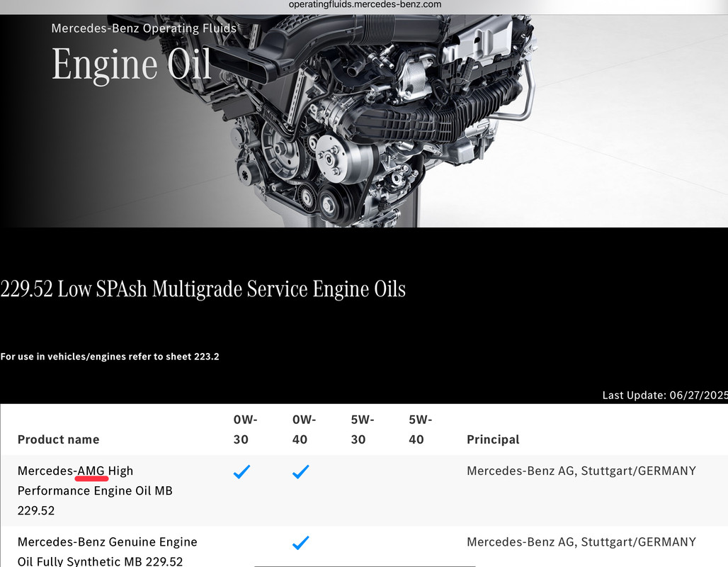The image size is (728, 567).
Task: Click the '229.52 Low SPAsh Multigrade Service Engine Oils' heading
Action: (x=203, y=289)
